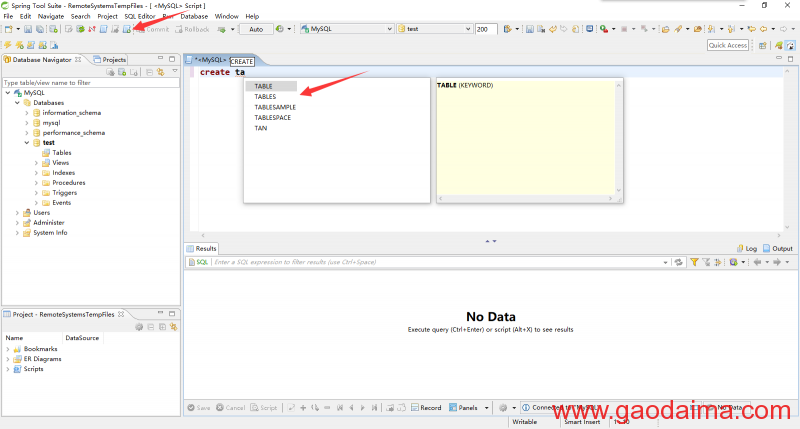Click the transaction log clock icon
Screen dimensions: 800x429
click(x=280, y=29)
